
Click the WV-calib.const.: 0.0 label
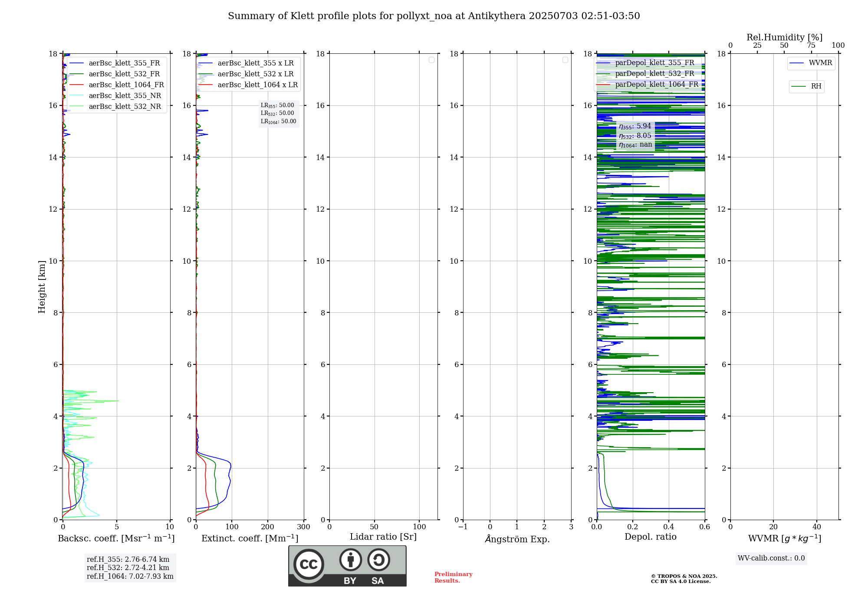pyautogui.click(x=771, y=558)
